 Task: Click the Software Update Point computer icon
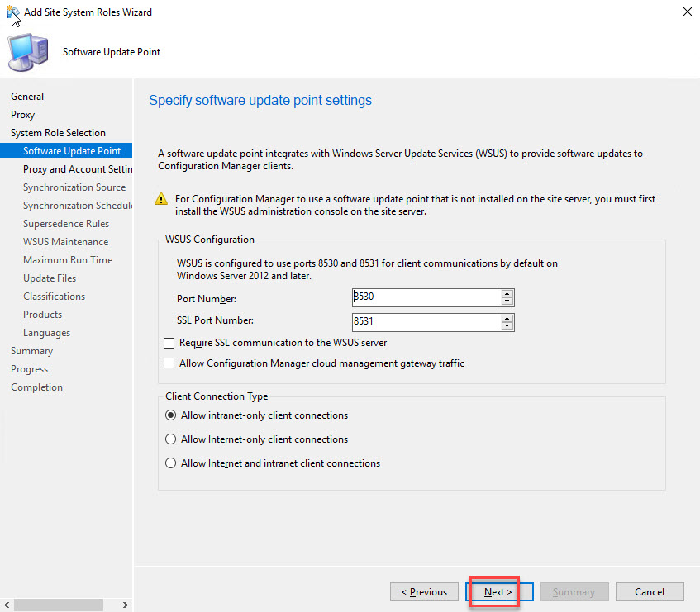27,53
